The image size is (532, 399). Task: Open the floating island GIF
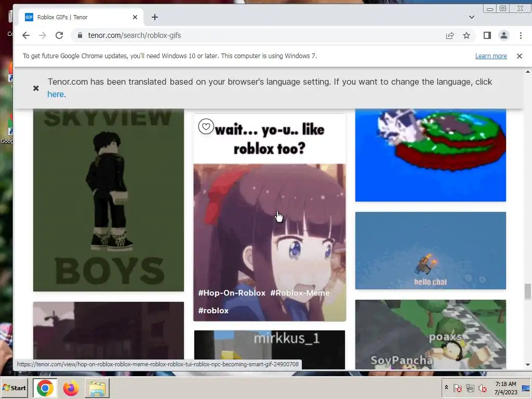(x=431, y=155)
